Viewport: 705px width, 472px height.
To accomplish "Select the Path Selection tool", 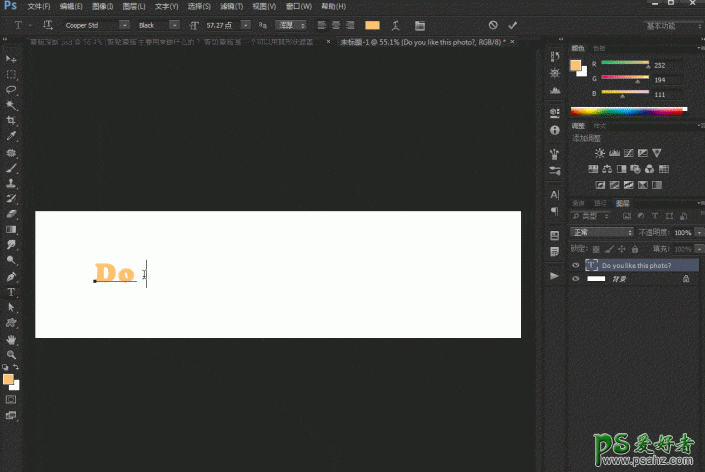I will coord(11,307).
